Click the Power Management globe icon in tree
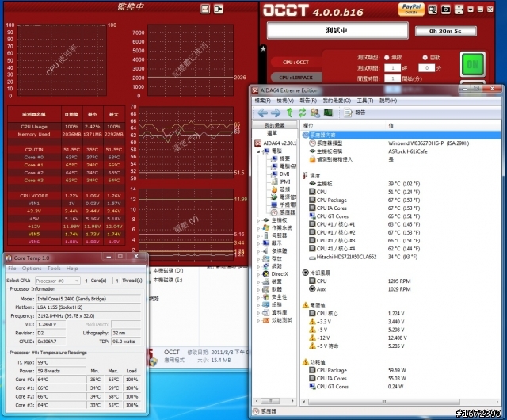Viewport: 507px width, 420px height. point(274,197)
